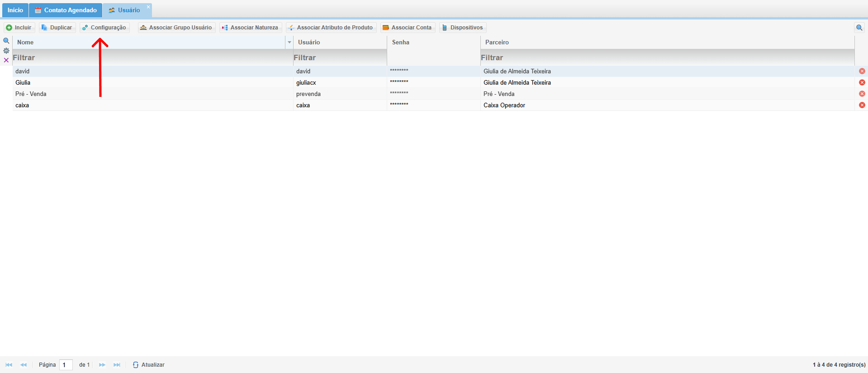
Task: Click the left sidebar gear icon
Action: tap(6, 51)
